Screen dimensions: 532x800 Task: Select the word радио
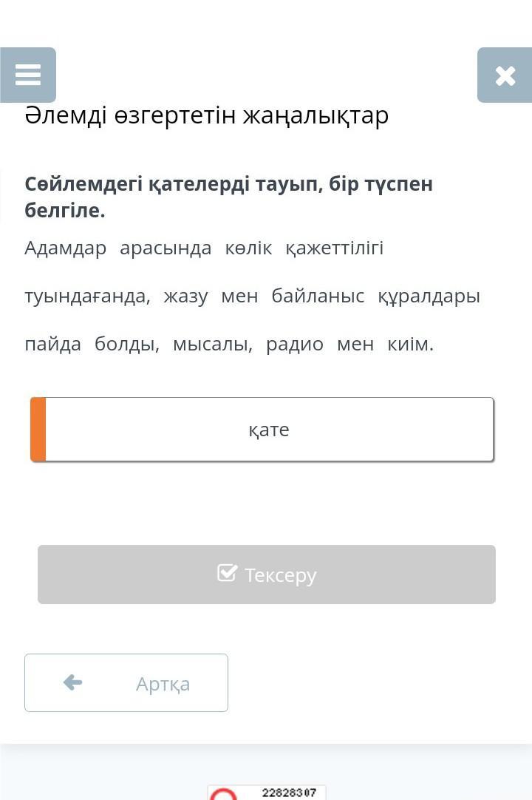[x=295, y=345]
